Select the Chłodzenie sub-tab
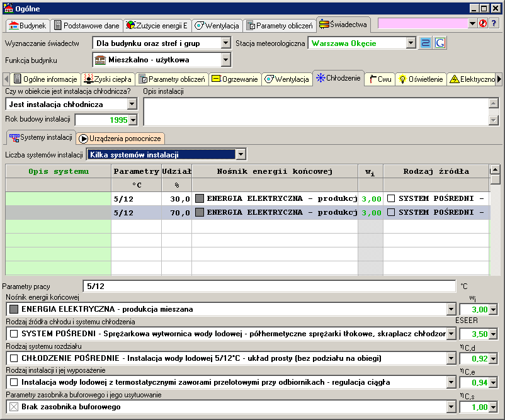This screenshot has height=420, width=505. [x=339, y=78]
